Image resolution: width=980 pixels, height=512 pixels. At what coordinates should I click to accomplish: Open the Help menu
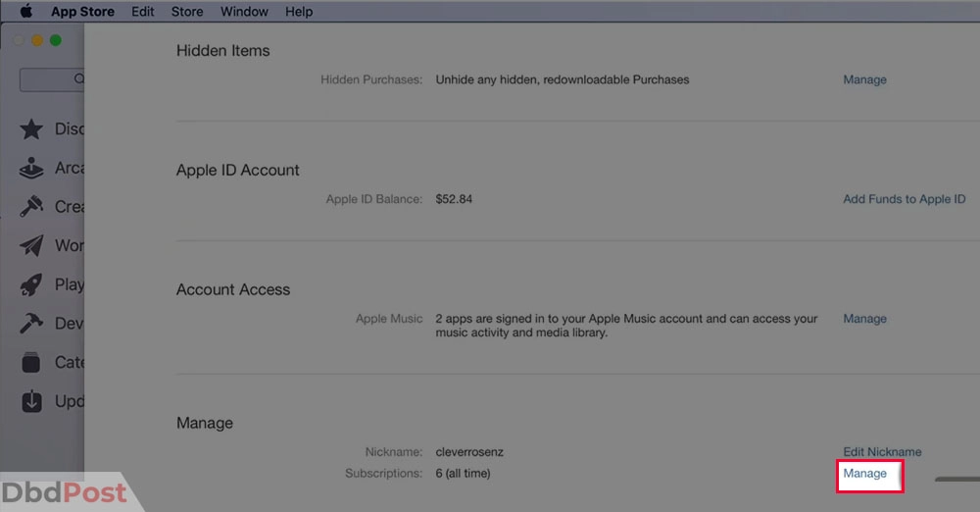pos(299,11)
